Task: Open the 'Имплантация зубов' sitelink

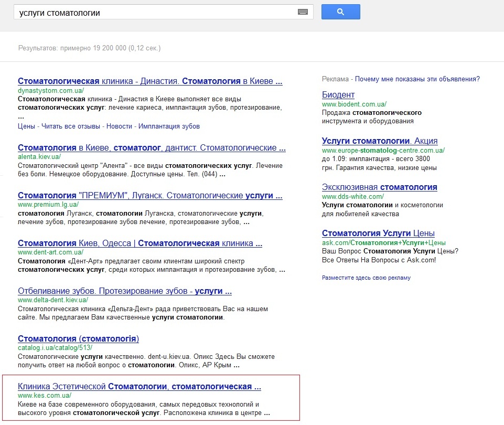Action: point(169,126)
